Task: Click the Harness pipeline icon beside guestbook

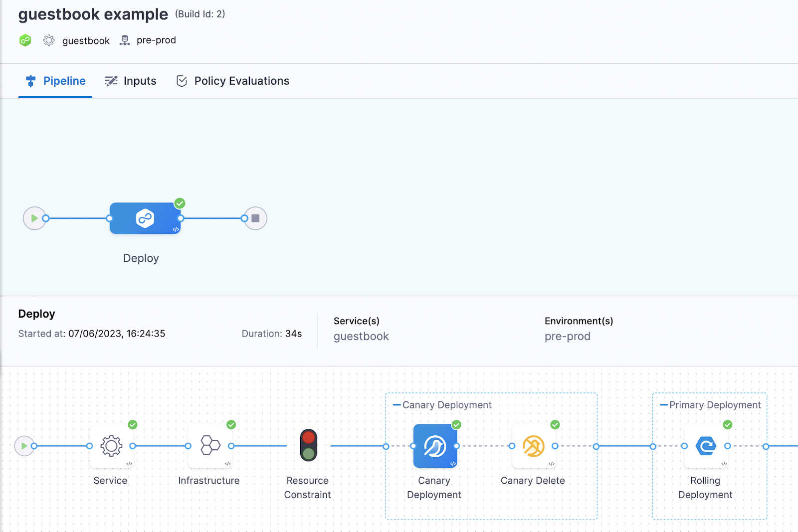Action: (x=25, y=40)
